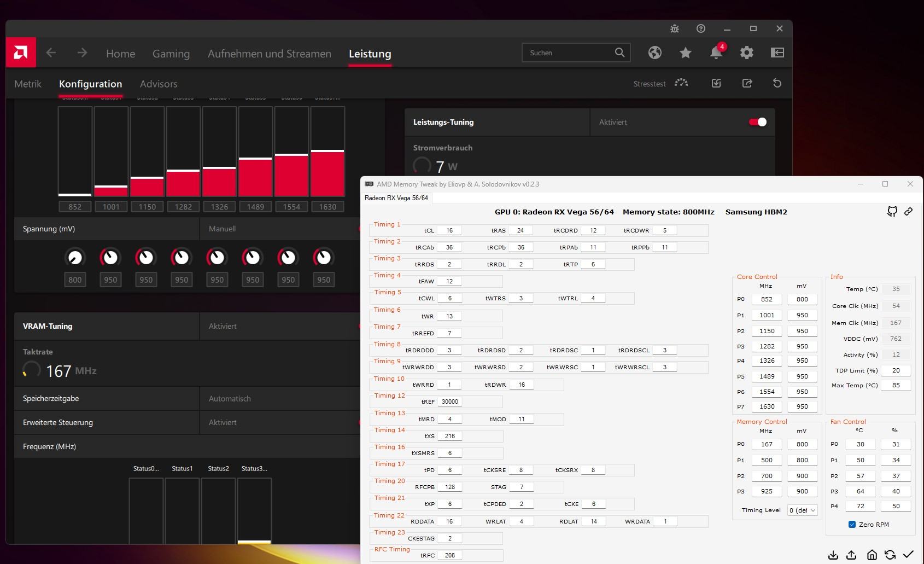Click the download/import icon in Memory Tweak
The image size is (924, 564).
pyautogui.click(x=833, y=555)
